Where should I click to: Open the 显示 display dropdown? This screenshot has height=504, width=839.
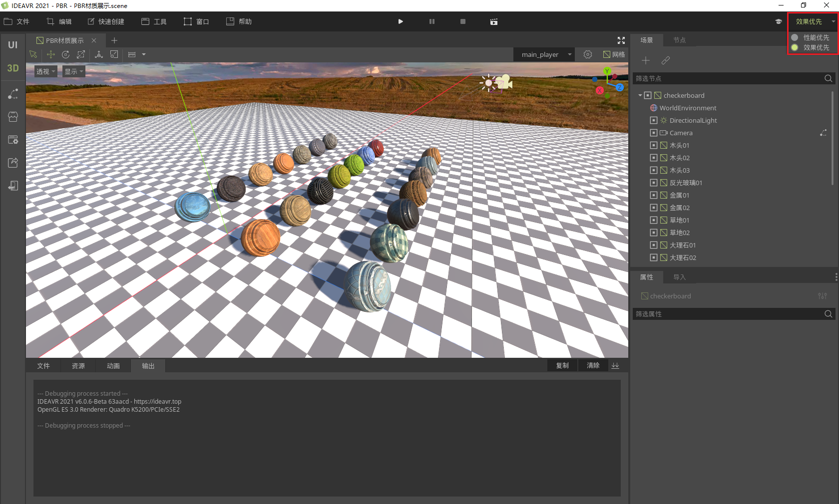coord(74,71)
